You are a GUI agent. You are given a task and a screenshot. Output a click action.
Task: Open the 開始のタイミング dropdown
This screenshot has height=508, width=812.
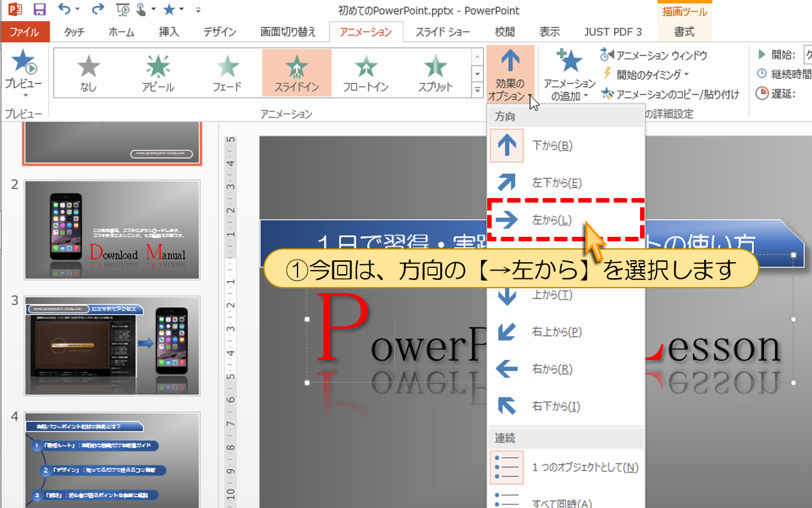pyautogui.click(x=645, y=74)
